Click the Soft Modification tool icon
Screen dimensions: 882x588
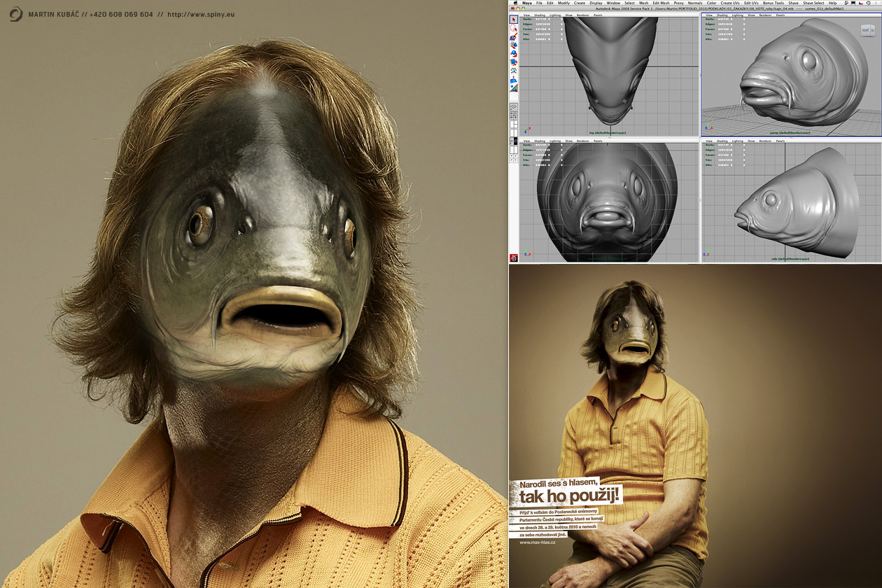(514, 79)
